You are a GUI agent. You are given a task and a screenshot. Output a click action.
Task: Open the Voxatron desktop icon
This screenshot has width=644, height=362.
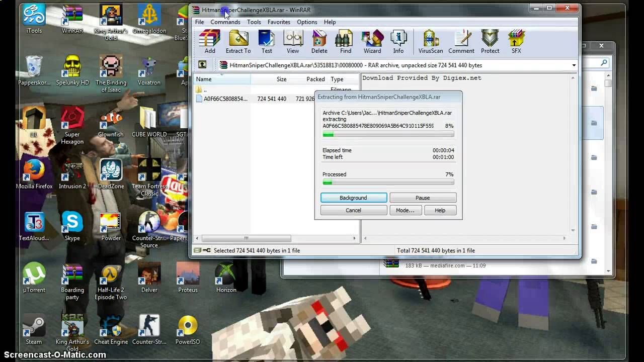coord(149,71)
